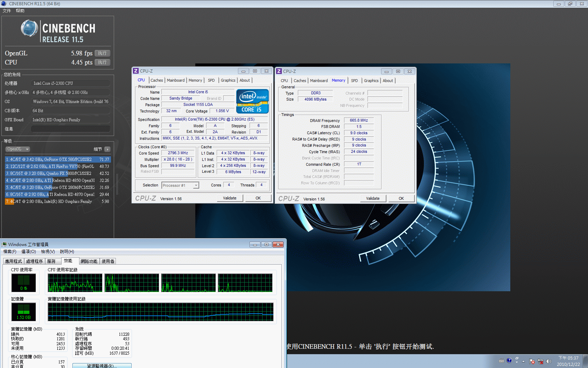Expand ranking details arrow button
Viewport: 588px width, 368px height.
107,149
